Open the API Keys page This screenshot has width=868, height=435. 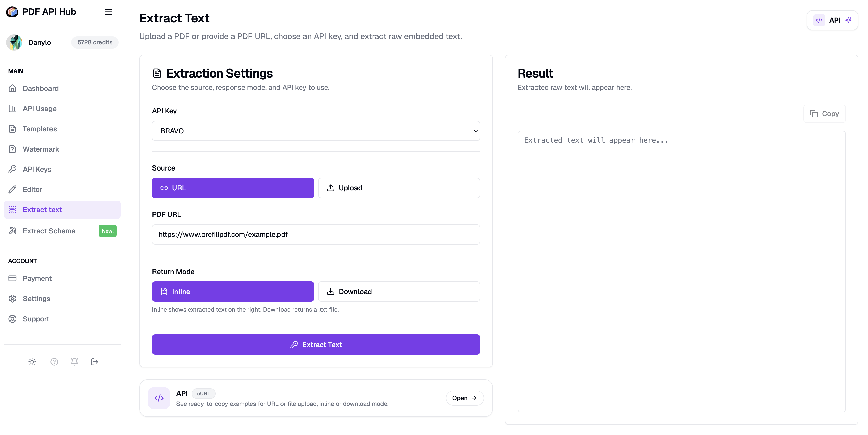(x=62, y=169)
